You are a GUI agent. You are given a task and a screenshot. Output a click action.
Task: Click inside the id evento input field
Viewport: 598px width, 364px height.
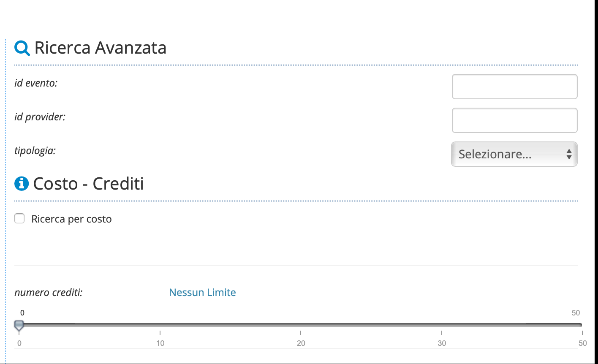coord(514,87)
